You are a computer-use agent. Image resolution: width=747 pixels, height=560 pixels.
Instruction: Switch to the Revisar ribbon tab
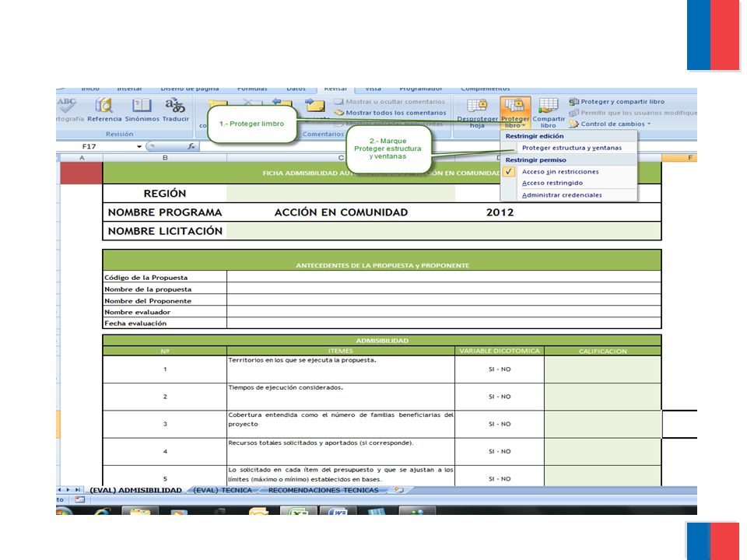[336, 89]
